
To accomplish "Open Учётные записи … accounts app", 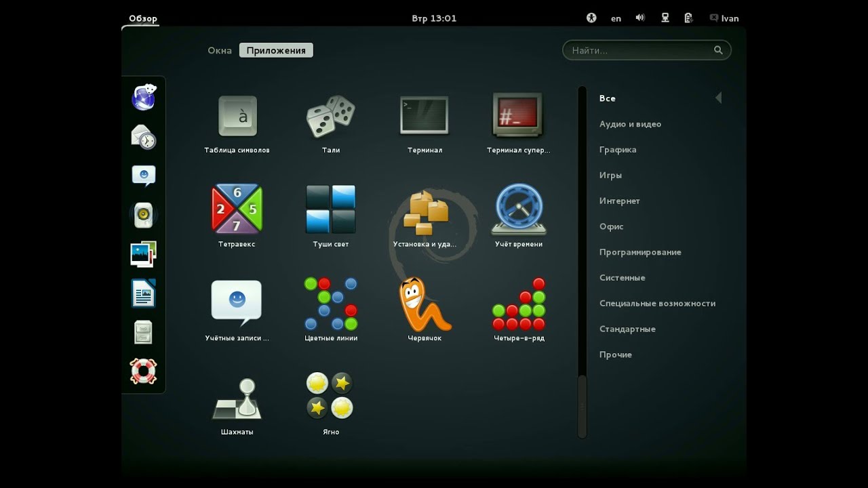I will tap(237, 310).
